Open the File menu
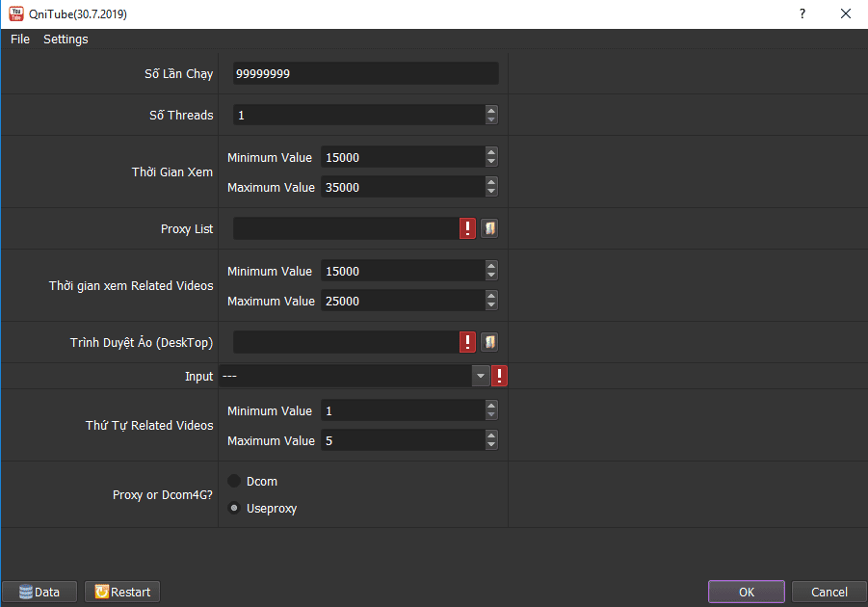868x607 pixels. click(20, 40)
